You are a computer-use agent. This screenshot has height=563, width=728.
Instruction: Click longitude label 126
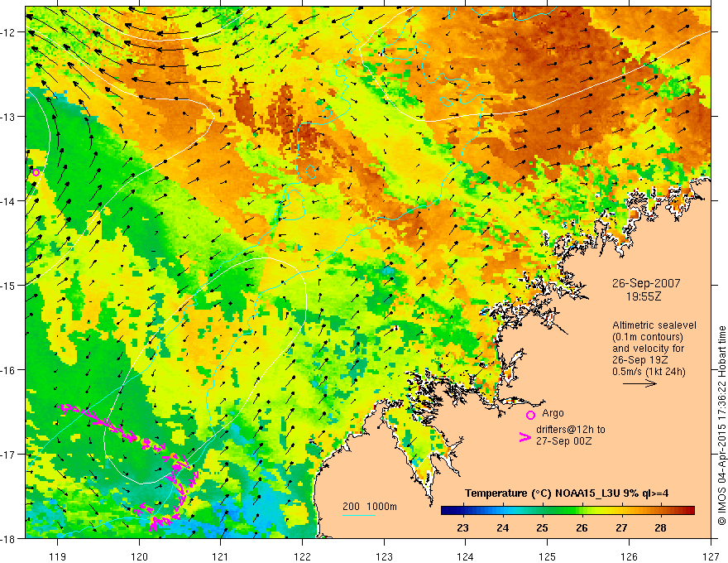[x=629, y=556]
